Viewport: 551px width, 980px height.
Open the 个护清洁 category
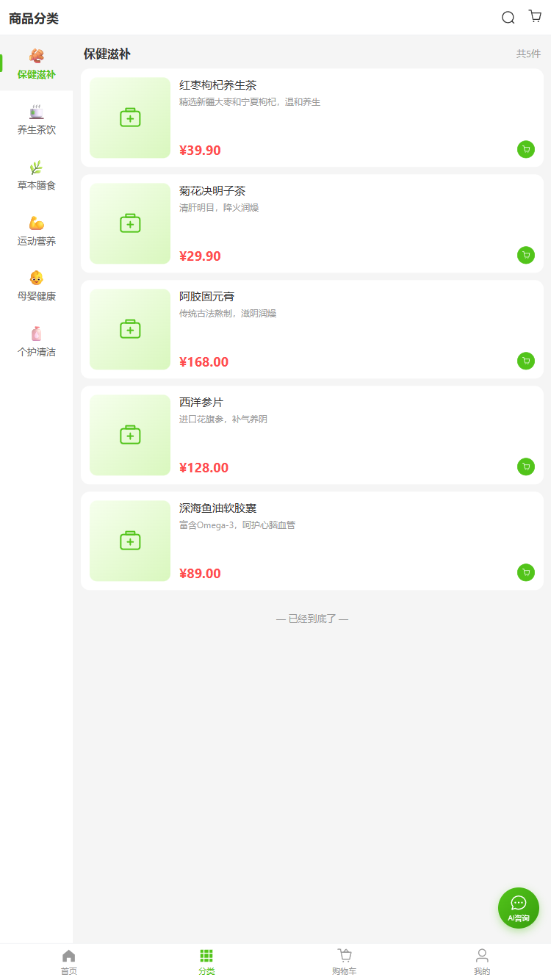coord(37,342)
